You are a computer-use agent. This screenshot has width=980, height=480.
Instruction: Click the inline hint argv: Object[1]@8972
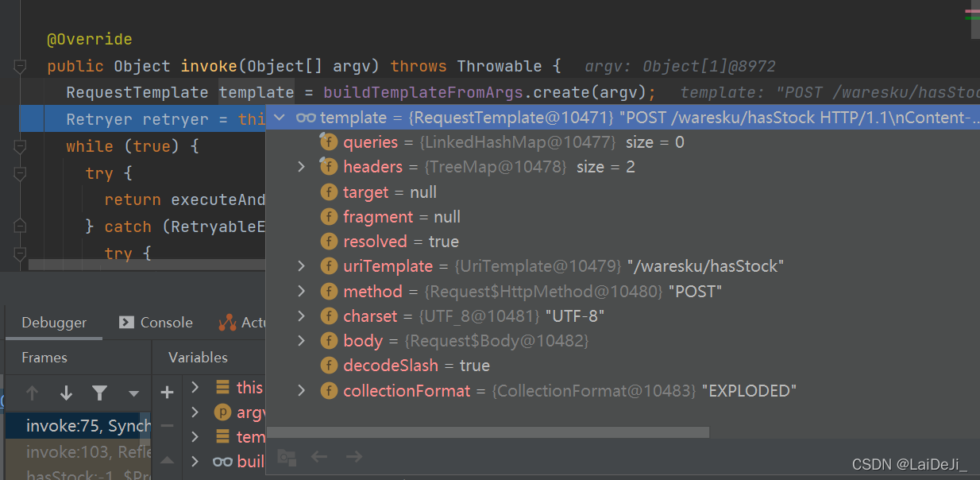680,66
